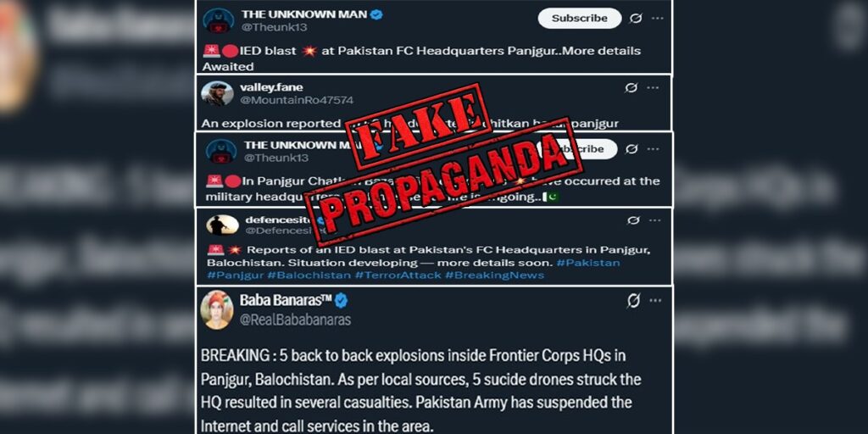Open Baba Banaras profile avatar
Image resolution: width=868 pixels, height=434 pixels.
click(x=217, y=310)
